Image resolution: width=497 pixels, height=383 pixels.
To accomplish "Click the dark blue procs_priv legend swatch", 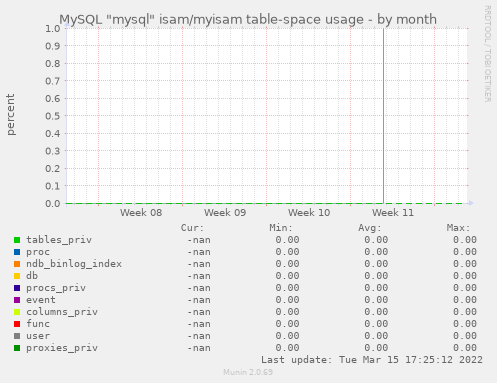I will (x=17, y=288).
